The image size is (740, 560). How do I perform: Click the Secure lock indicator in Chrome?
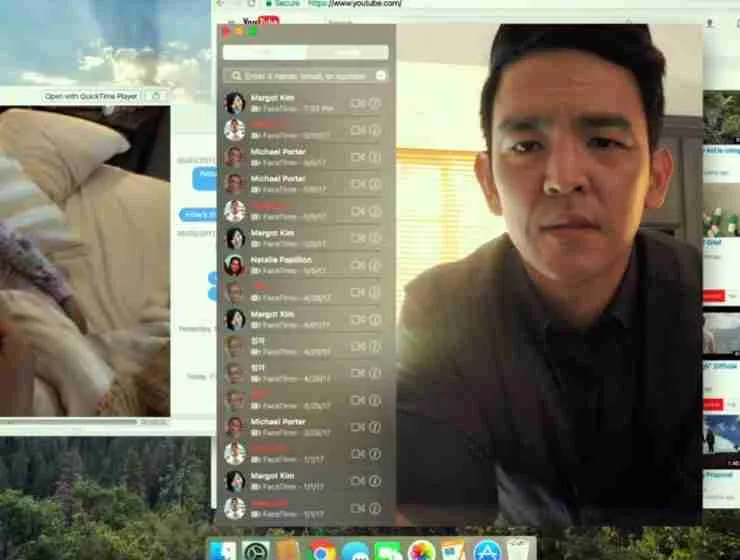282,3
